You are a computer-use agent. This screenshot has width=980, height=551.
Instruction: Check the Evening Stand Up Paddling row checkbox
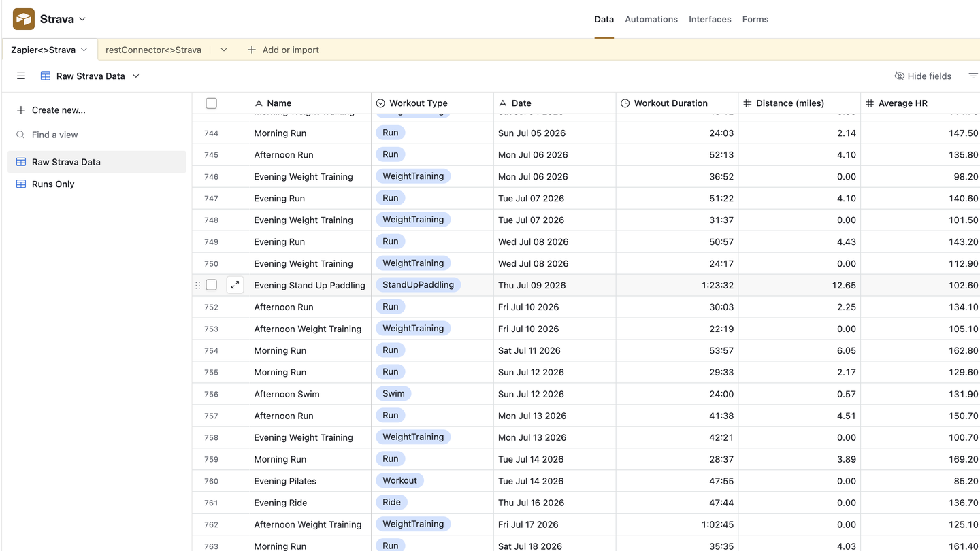(x=211, y=285)
